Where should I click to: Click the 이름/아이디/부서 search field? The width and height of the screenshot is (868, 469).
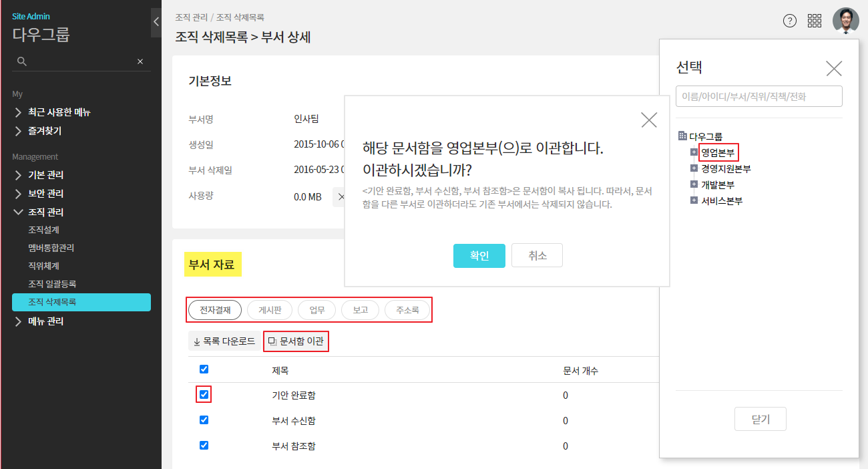(x=758, y=96)
